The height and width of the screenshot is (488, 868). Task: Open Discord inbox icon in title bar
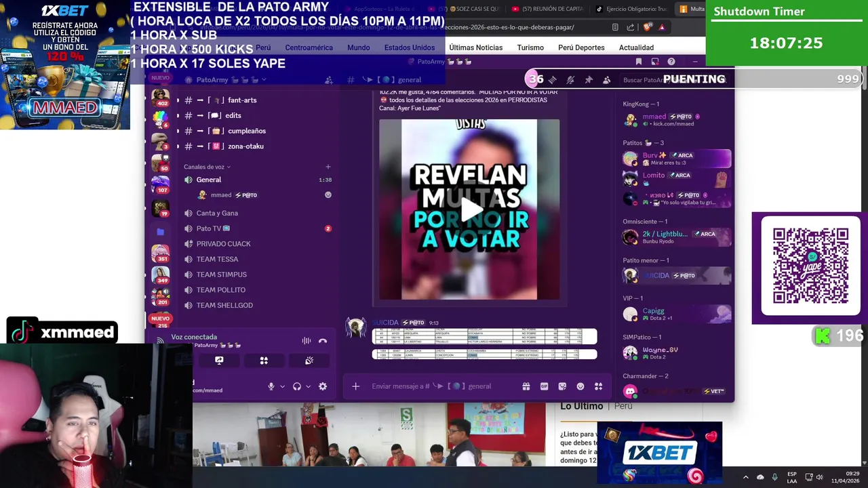(655, 62)
